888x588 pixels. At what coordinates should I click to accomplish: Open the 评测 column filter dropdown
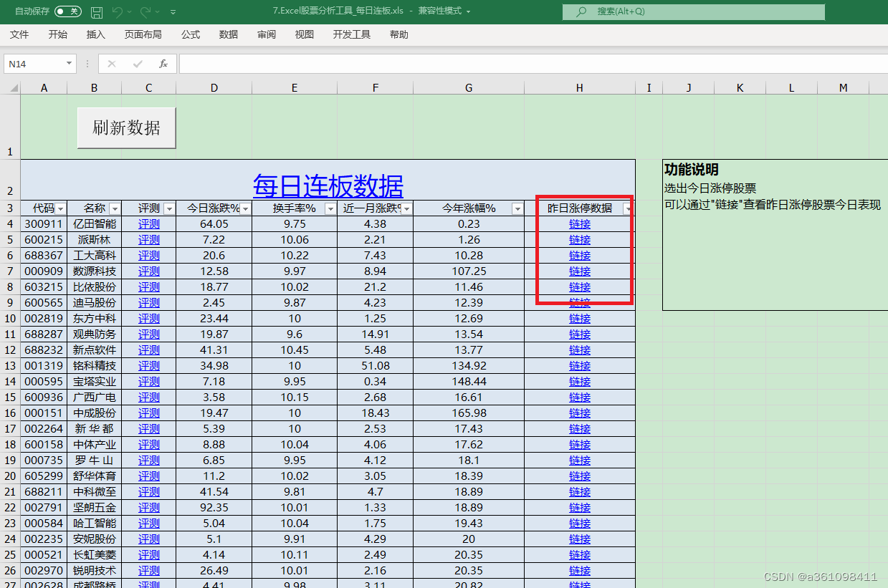pos(169,208)
